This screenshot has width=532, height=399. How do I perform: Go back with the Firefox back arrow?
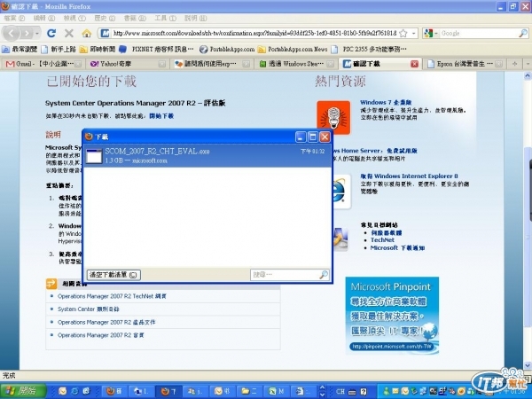(x=12, y=34)
